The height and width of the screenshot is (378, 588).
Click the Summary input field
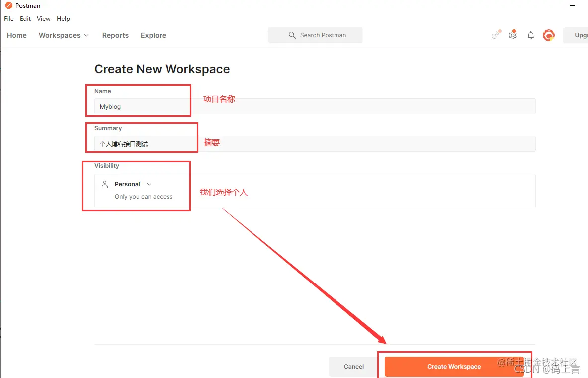(x=315, y=144)
